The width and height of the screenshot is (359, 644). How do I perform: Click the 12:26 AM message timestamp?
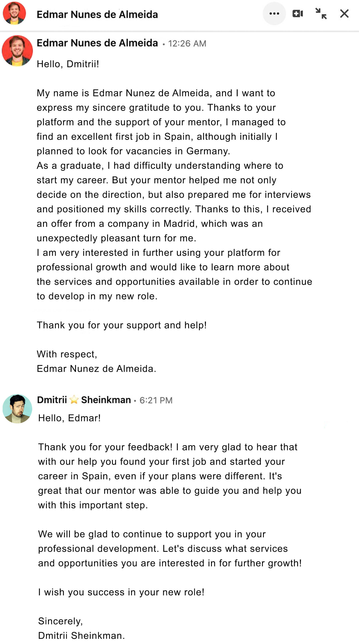(x=187, y=43)
